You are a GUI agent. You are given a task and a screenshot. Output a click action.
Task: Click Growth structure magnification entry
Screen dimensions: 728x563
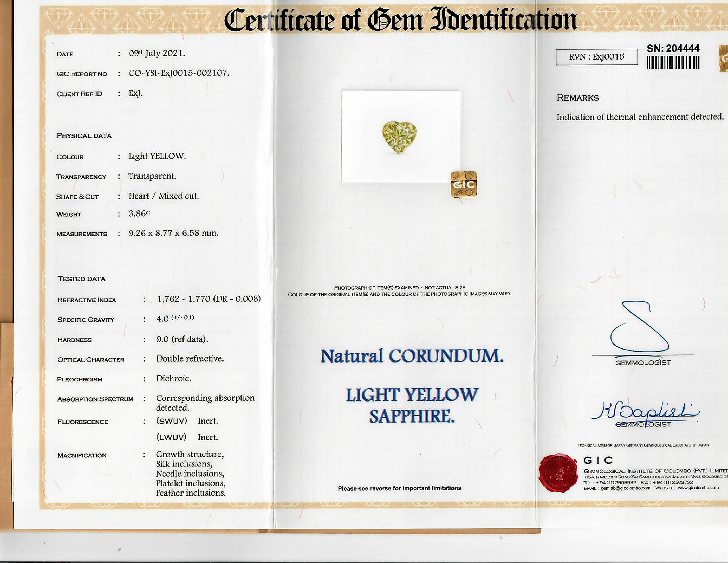click(x=190, y=454)
